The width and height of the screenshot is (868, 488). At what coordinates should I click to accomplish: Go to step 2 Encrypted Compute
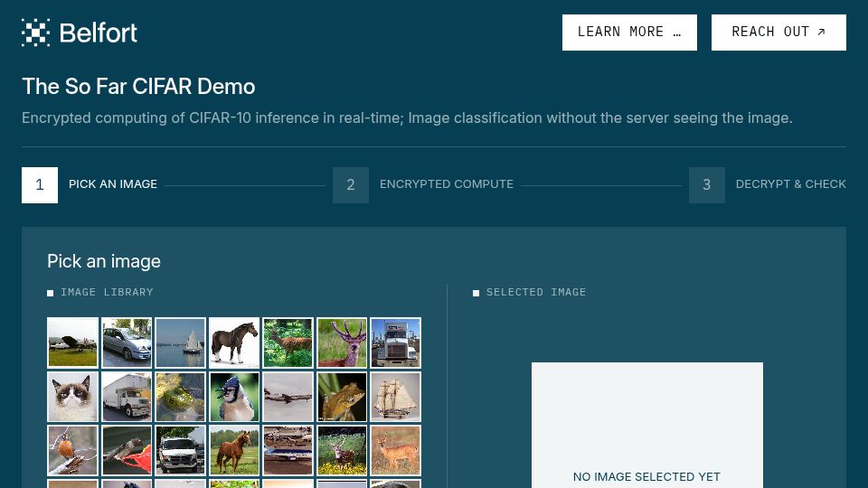coord(423,184)
